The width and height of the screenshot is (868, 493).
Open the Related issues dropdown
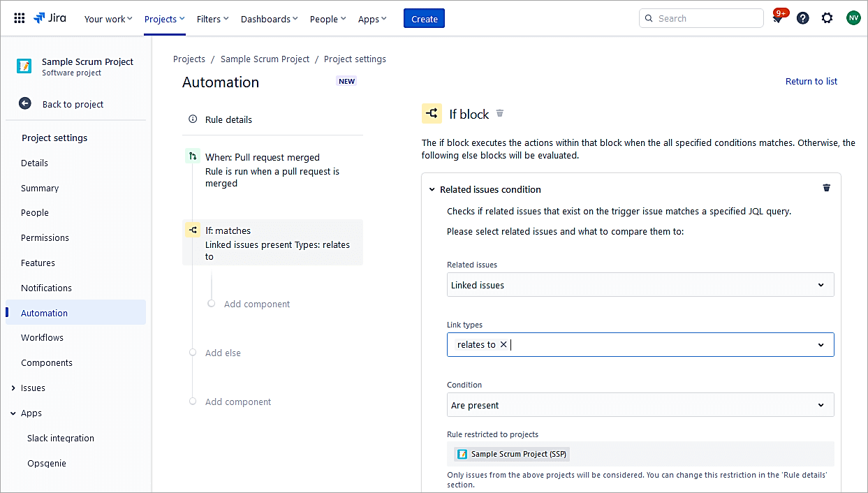[x=640, y=285]
